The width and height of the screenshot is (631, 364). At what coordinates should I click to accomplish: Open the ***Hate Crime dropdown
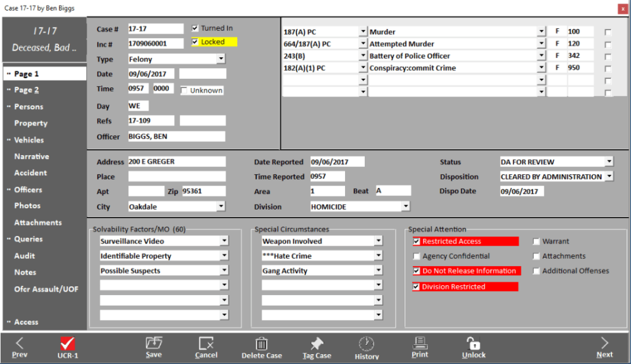click(x=379, y=256)
